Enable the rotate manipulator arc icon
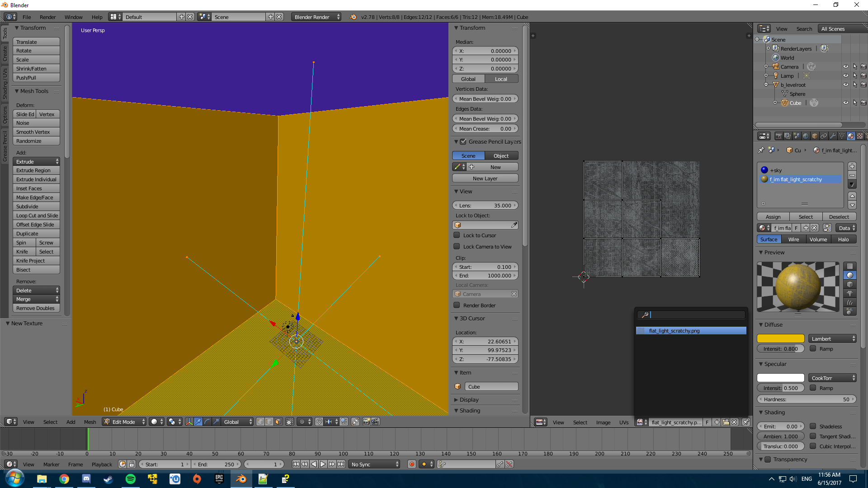Image resolution: width=868 pixels, height=488 pixels. click(x=207, y=422)
